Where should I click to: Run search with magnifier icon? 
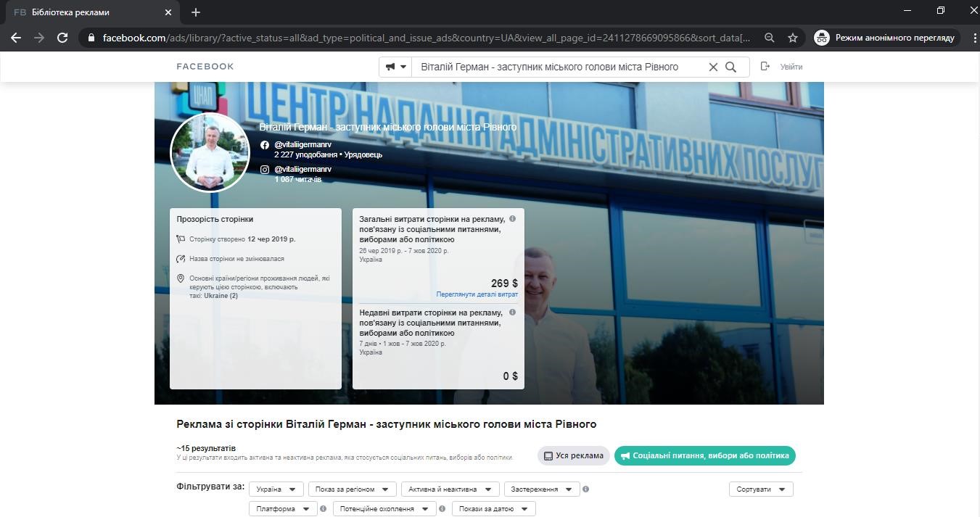(731, 67)
